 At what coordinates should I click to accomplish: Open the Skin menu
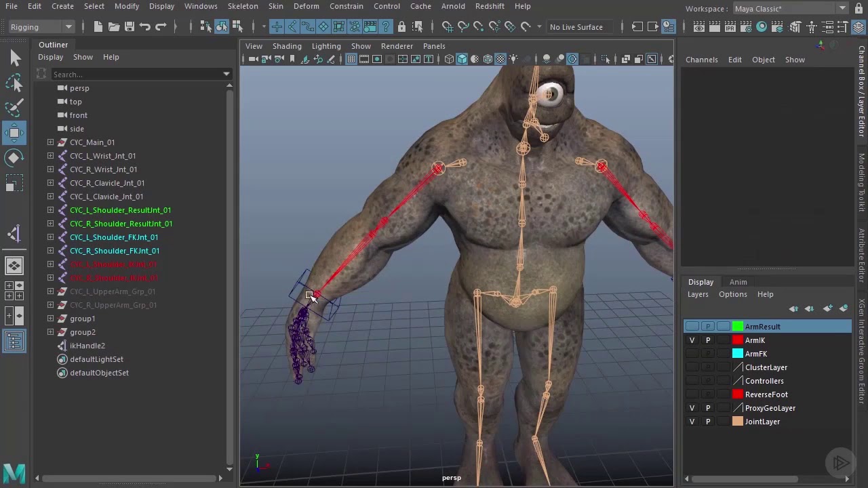tap(275, 6)
